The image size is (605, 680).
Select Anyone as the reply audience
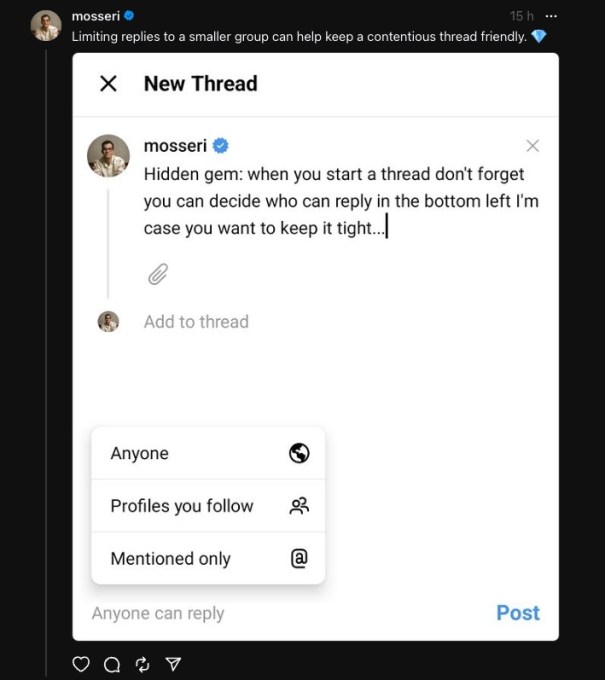tap(140, 453)
